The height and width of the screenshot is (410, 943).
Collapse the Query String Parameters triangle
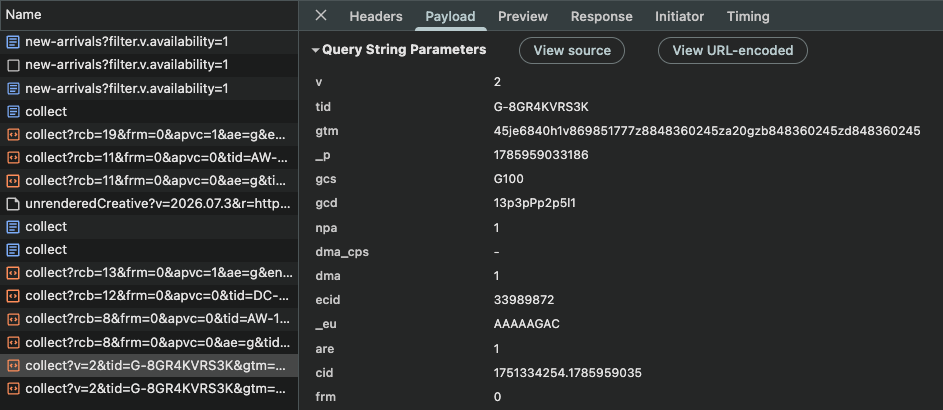(315, 50)
